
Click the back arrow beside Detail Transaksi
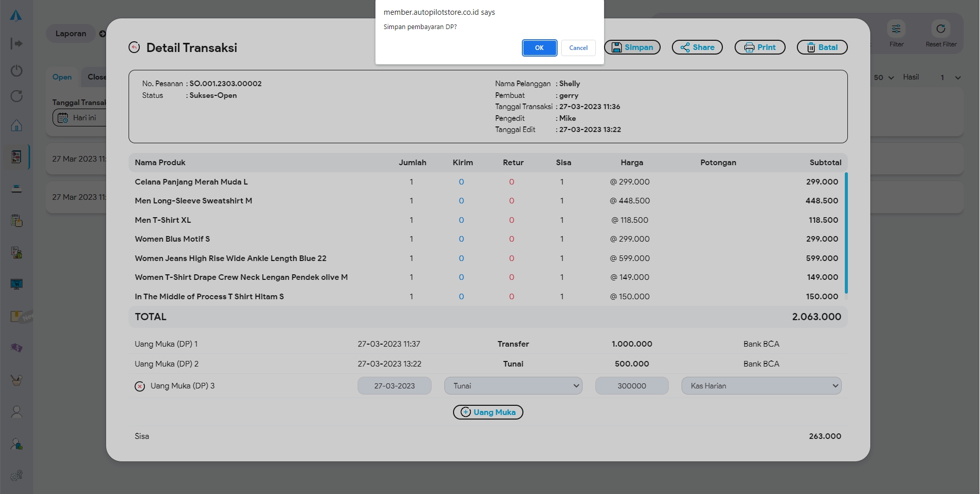click(134, 47)
